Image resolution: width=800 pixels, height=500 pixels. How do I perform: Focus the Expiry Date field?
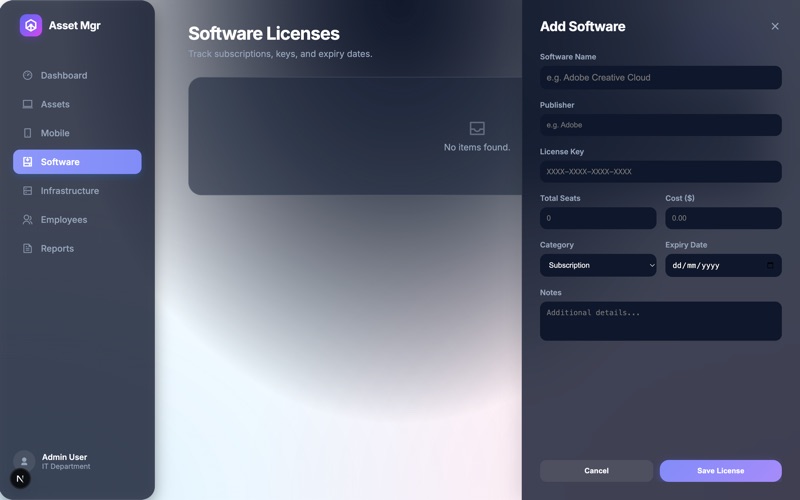point(723,265)
